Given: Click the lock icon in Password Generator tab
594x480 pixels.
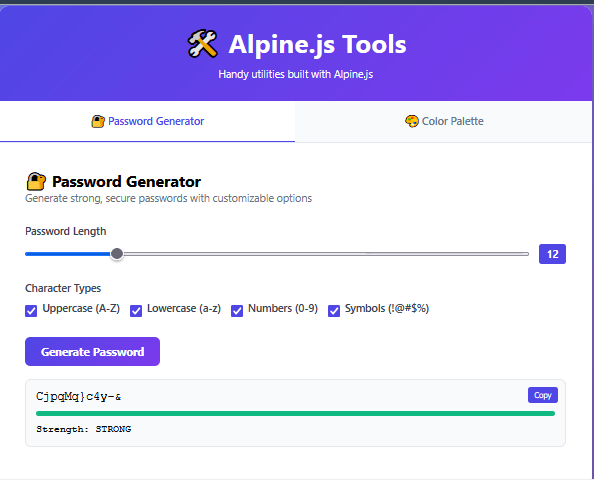Looking at the screenshot, I should click(98, 121).
